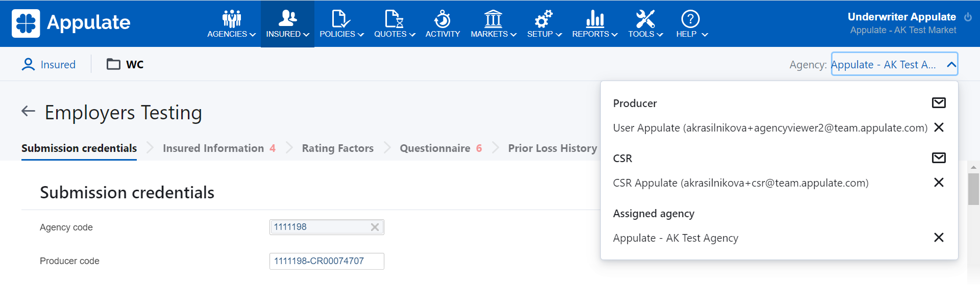Switch to the Questionnaire tab
Viewport: 980px width, 285px height.
click(435, 148)
